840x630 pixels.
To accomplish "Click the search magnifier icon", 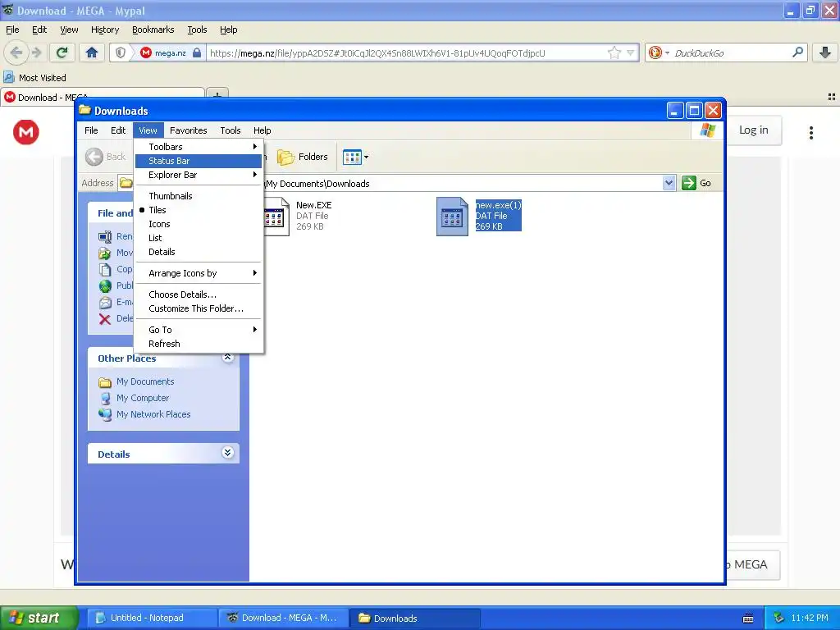I will point(797,52).
